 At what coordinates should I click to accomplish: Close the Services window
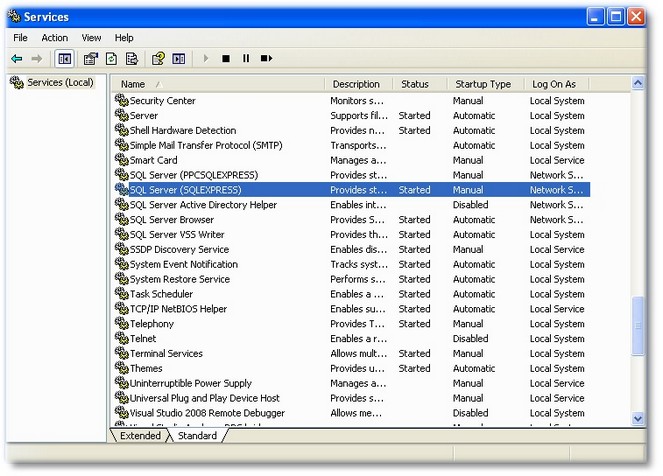tap(636, 17)
